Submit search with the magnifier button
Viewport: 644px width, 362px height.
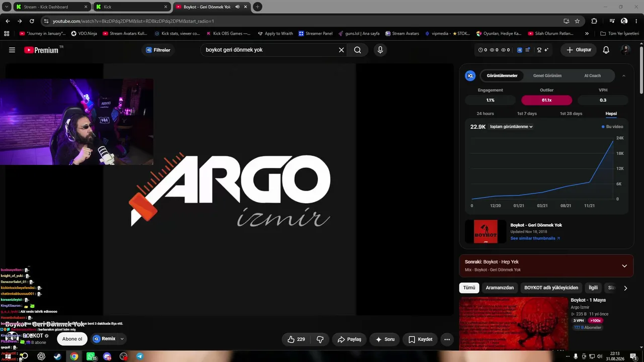click(x=357, y=50)
